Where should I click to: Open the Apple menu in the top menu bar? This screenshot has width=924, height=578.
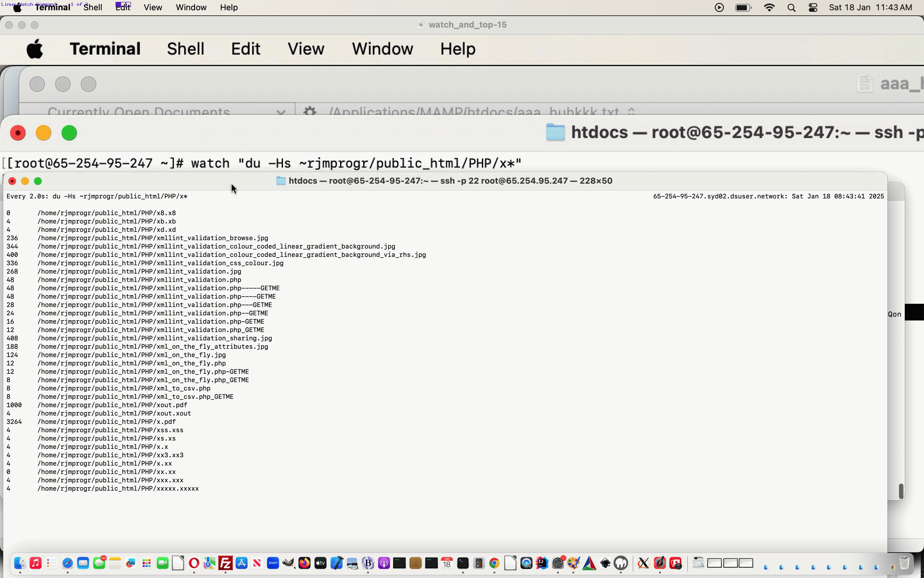[x=17, y=8]
